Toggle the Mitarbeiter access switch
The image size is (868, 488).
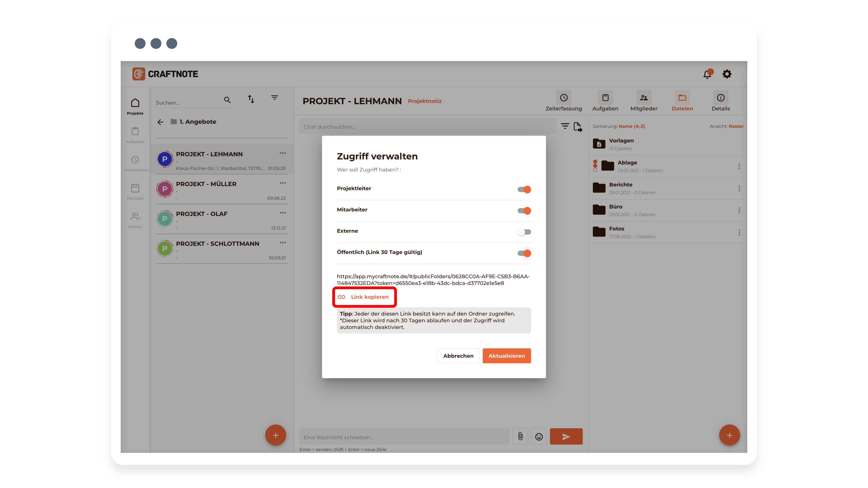tap(524, 211)
